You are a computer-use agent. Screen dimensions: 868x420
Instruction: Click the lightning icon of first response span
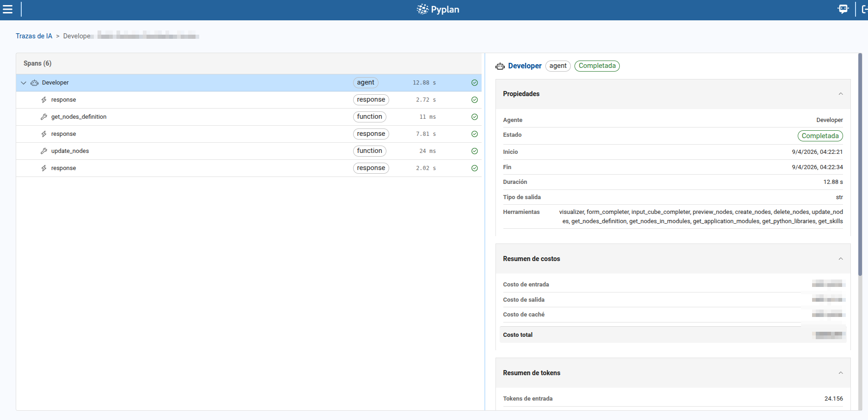click(44, 100)
